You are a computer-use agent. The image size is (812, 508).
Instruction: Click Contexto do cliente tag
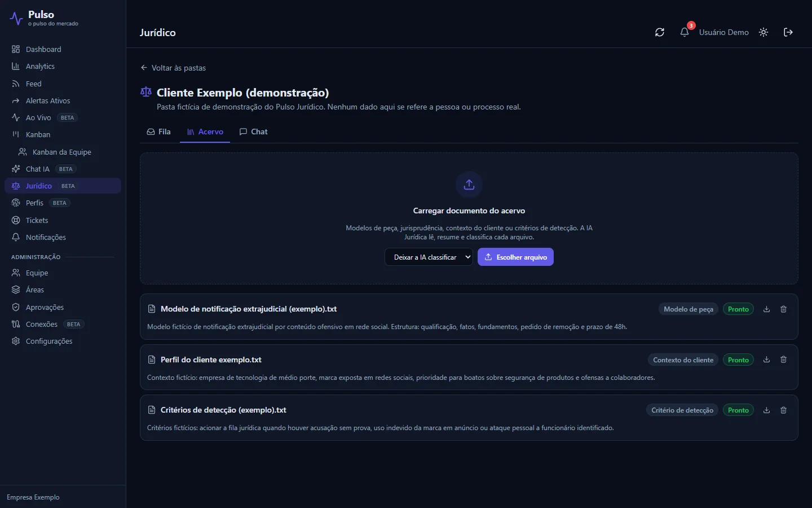point(683,360)
